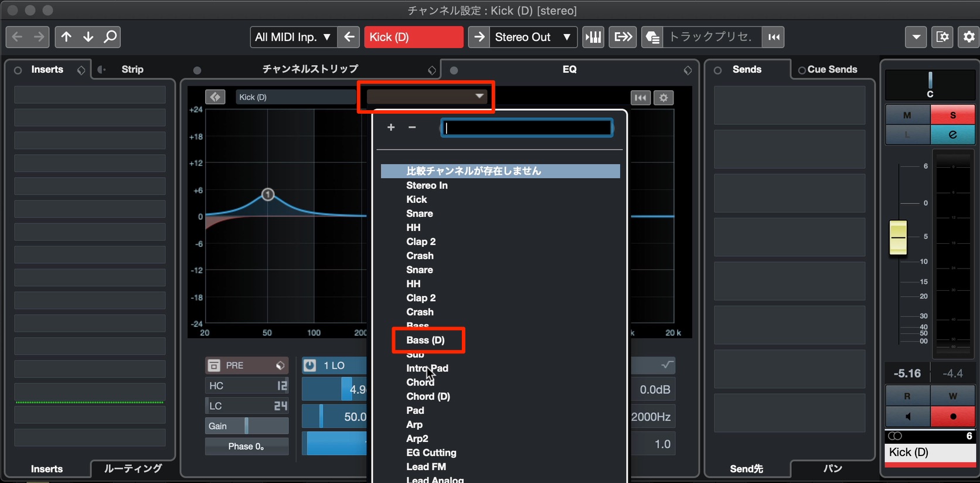Open the compare channel dropdown
This screenshot has width=980, height=483.
click(426, 97)
